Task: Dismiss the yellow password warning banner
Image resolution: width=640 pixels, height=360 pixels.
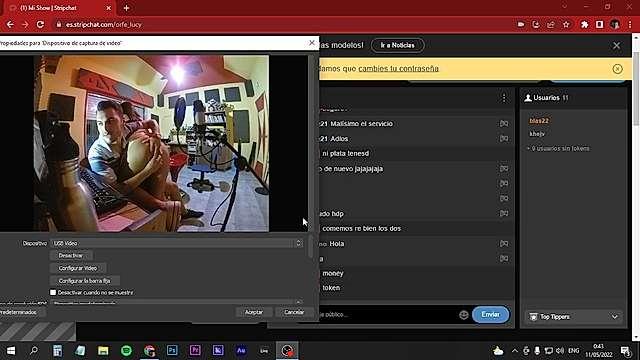Action: [x=617, y=69]
